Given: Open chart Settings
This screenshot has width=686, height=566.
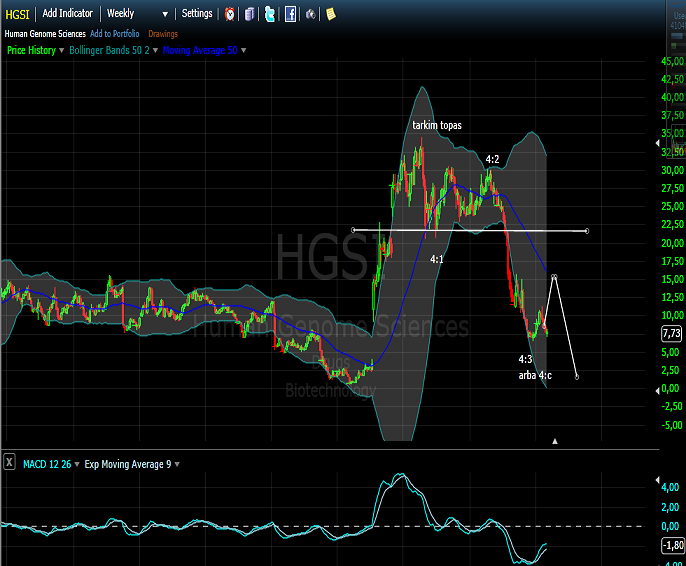Looking at the screenshot, I should [197, 14].
